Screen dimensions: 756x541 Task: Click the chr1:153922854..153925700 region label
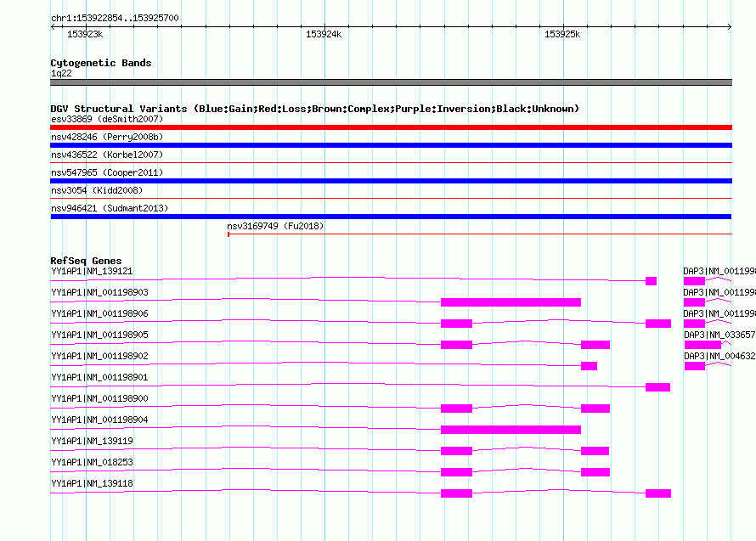pos(115,19)
